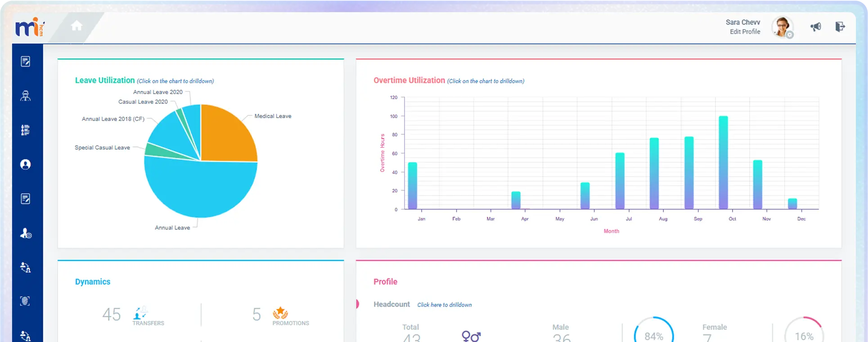Click the January overtime bar
The image size is (868, 342).
tap(412, 186)
